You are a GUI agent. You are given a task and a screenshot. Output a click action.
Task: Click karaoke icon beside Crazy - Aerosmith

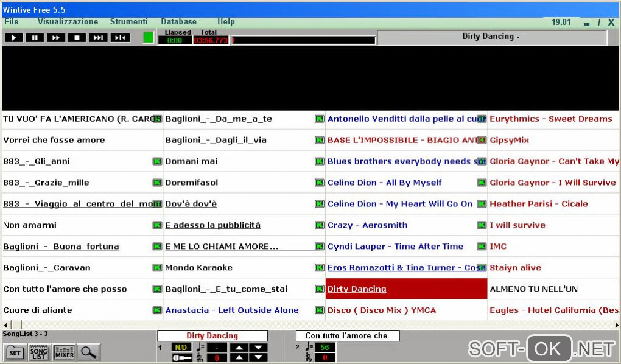coord(482,225)
